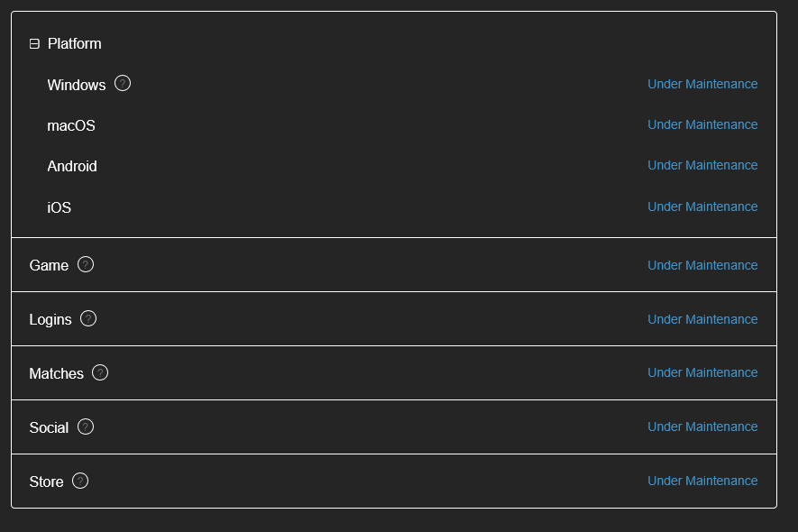Click Under Maintenance status for iOS
Viewport: 798px width, 532px height.
click(x=702, y=206)
